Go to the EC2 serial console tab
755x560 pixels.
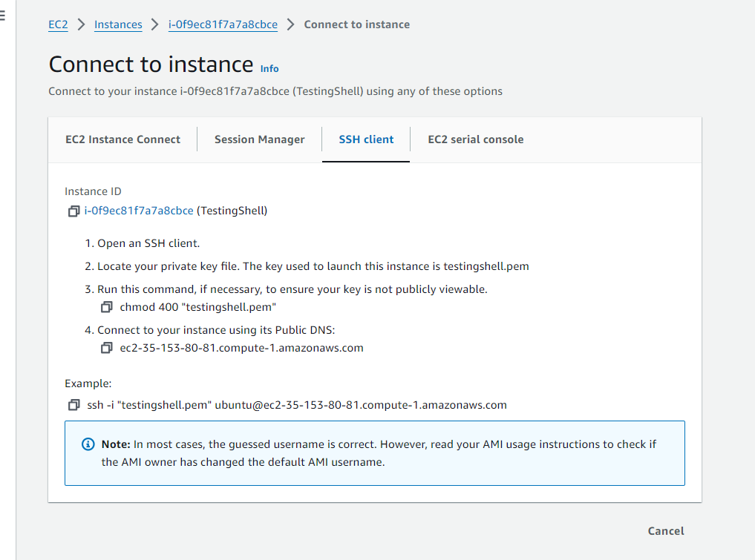(x=475, y=139)
